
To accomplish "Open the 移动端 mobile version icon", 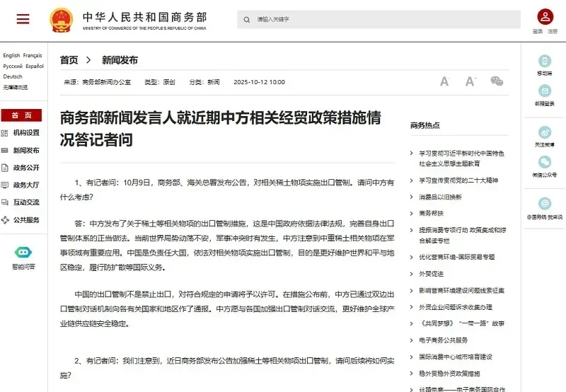I will pos(544,61).
